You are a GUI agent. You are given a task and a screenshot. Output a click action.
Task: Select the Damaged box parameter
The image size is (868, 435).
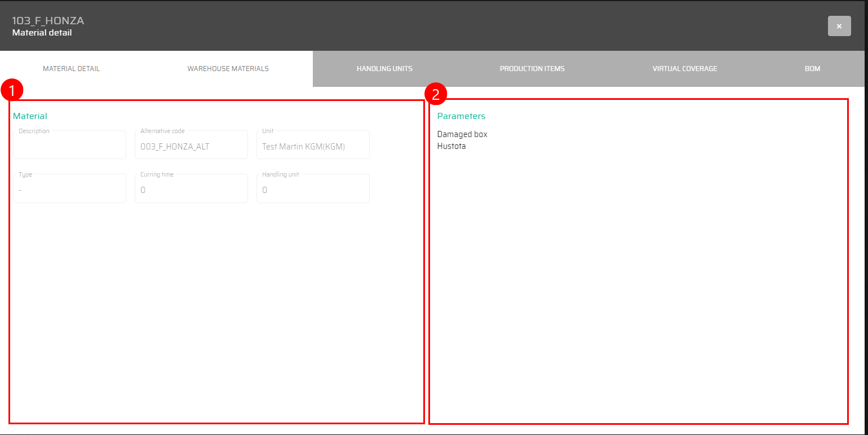pos(462,134)
